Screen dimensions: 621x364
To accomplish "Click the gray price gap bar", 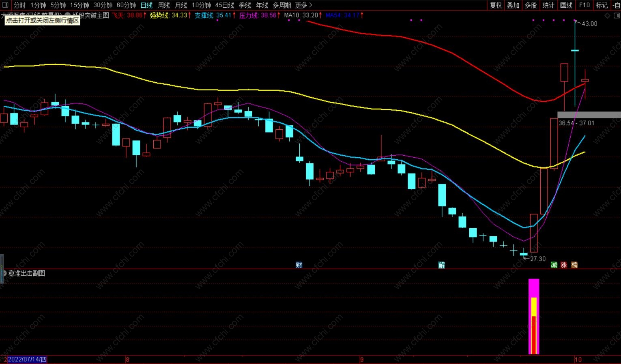I will [589, 115].
